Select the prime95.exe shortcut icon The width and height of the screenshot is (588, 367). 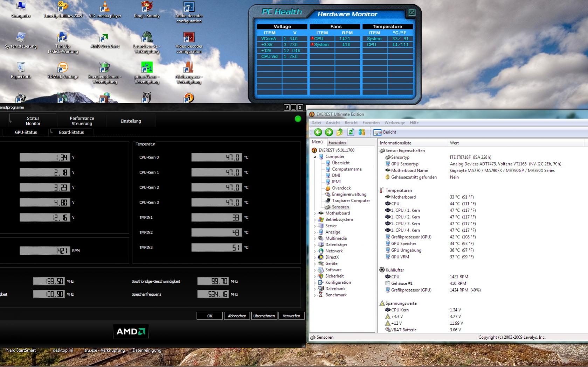click(147, 73)
